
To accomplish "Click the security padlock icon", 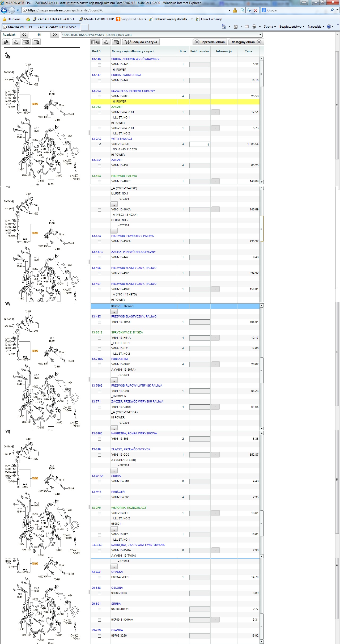I will tap(235, 10).
